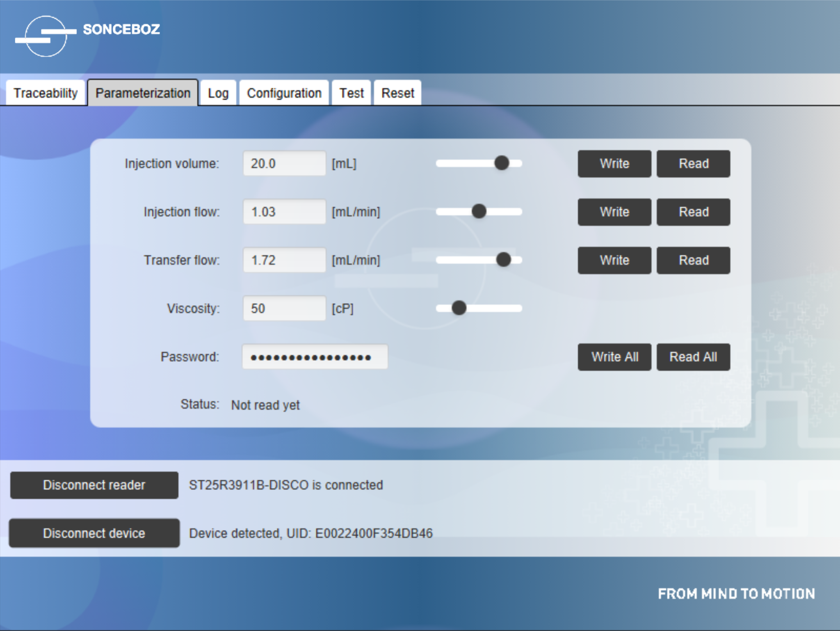This screenshot has height=631, width=840.
Task: Switch to the Traceability tab
Action: click(45, 93)
